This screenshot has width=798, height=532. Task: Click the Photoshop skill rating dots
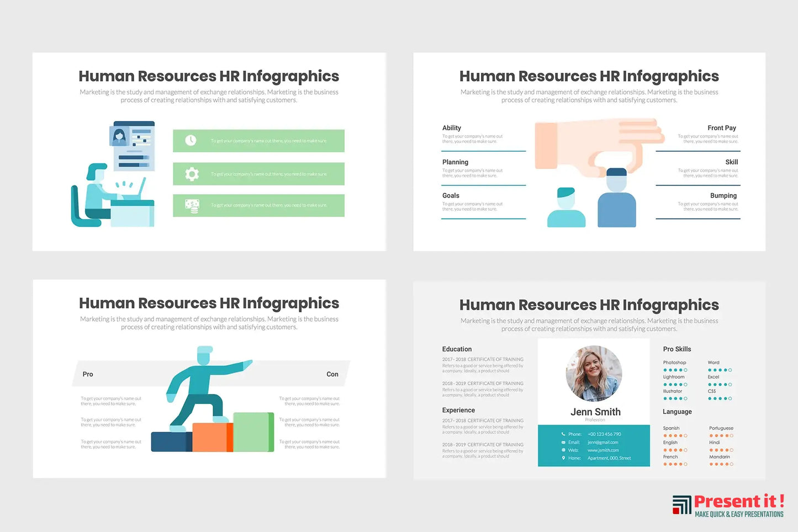coord(675,370)
